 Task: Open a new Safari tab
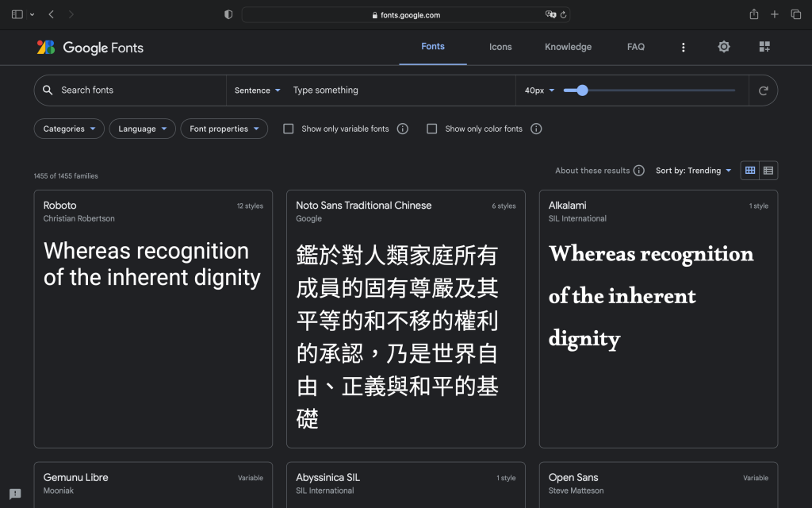(x=774, y=14)
